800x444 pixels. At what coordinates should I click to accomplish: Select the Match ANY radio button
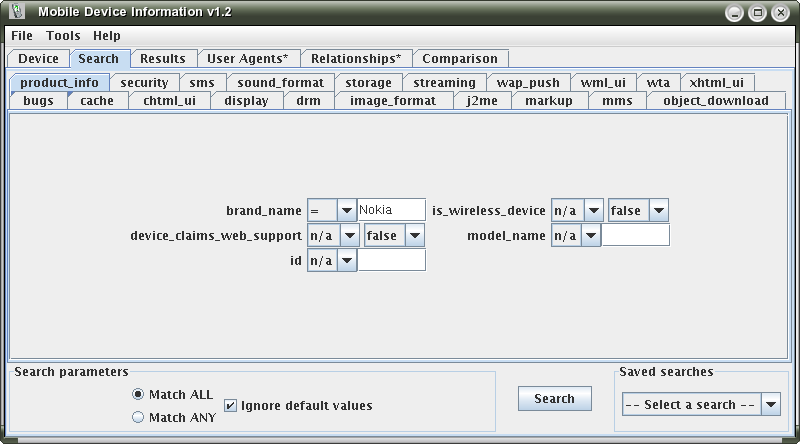pyautogui.click(x=138, y=417)
